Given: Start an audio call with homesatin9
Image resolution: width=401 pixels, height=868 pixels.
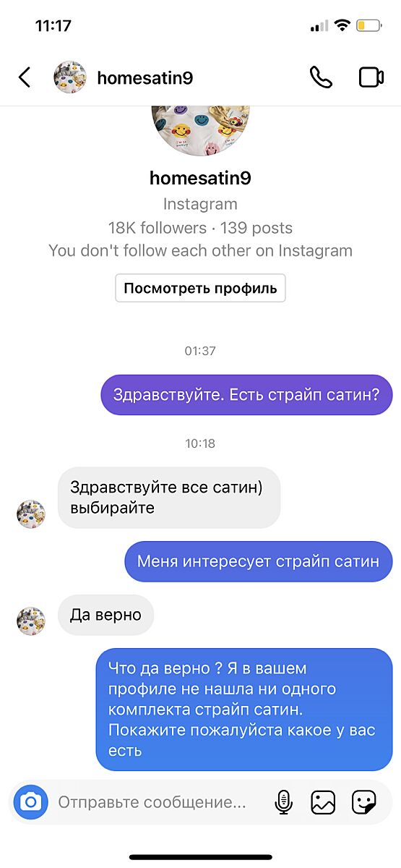Looking at the screenshot, I should click(321, 77).
